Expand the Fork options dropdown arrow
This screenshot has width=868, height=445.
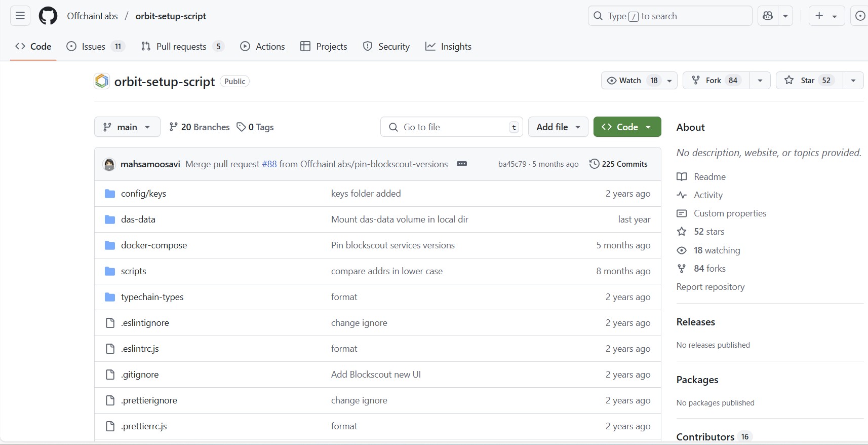(760, 80)
